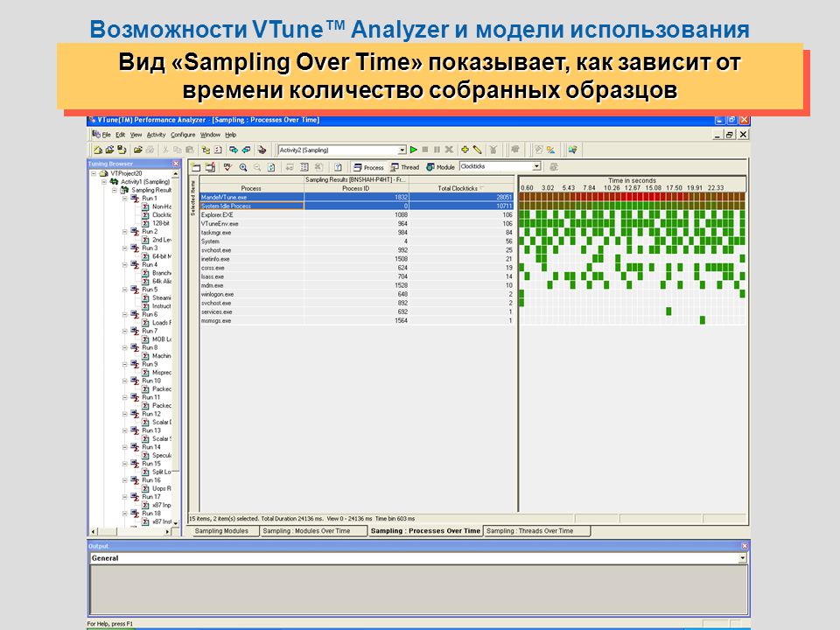Toggle the Thread view button

pyautogui.click(x=405, y=167)
